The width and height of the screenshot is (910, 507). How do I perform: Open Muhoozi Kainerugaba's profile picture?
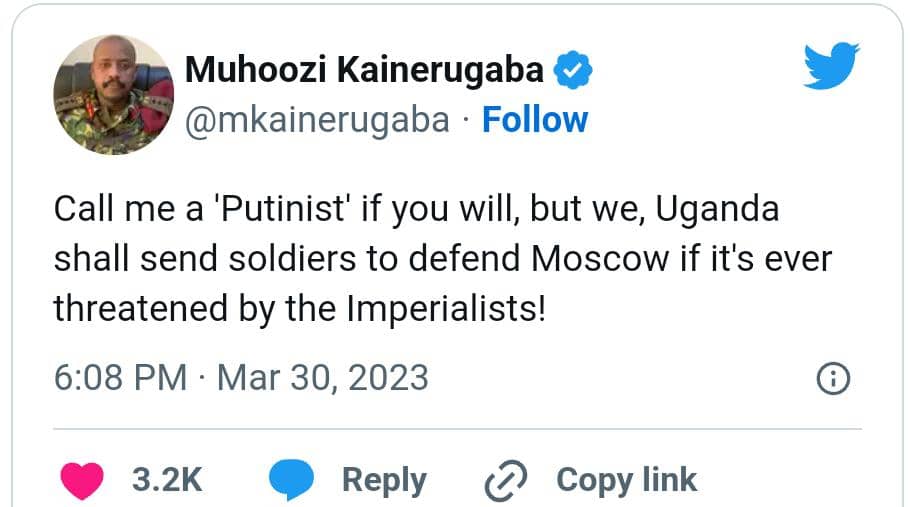(113, 95)
